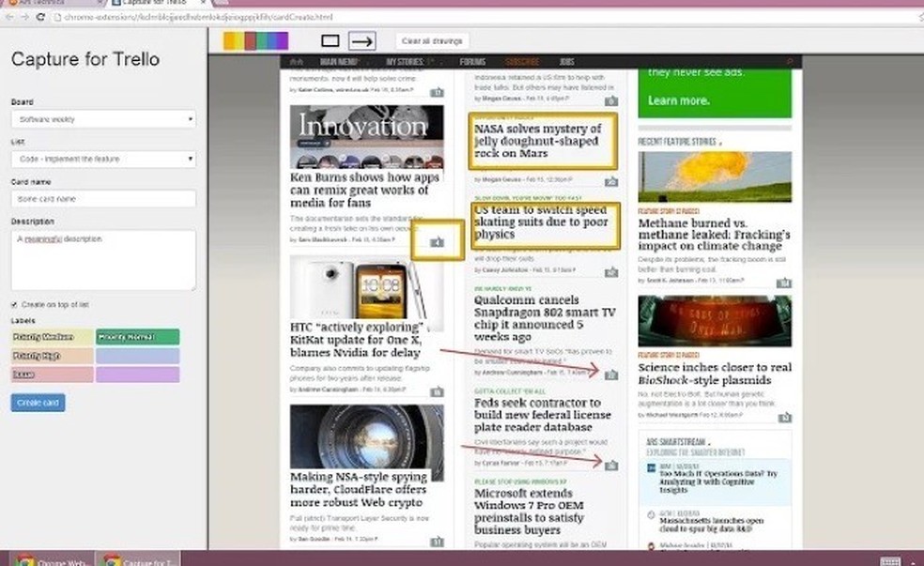Click inside the Card name field
Viewport: 924px width, 566px height.
(103, 198)
